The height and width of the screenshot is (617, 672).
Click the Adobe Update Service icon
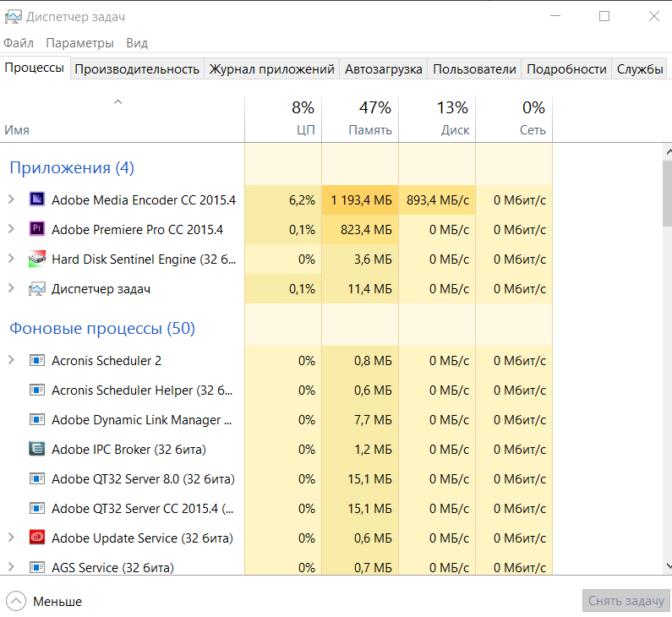coord(37,538)
